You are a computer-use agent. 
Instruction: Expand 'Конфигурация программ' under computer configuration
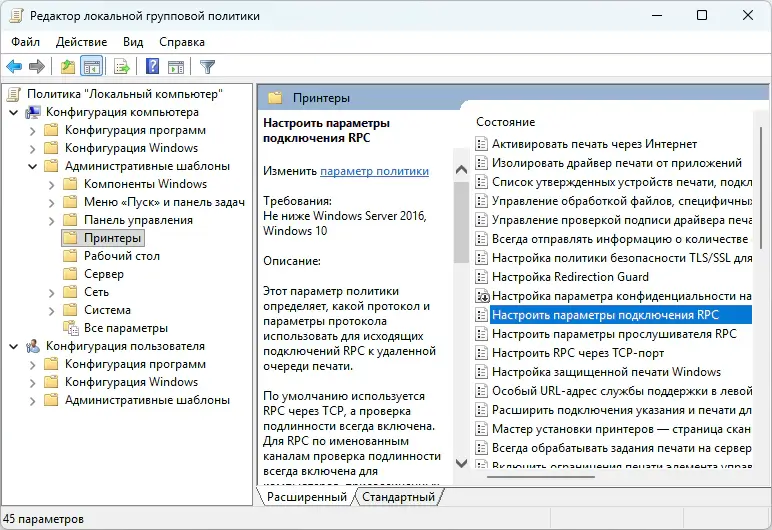coord(32,131)
